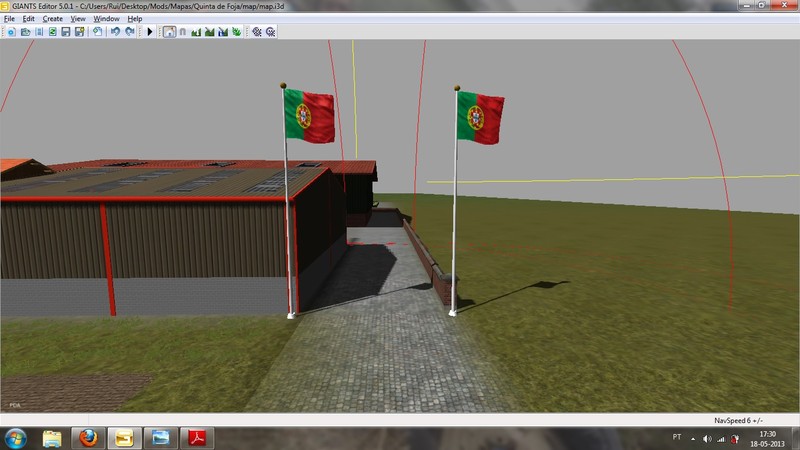This screenshot has height=450, width=800.
Task: Click the green Reload toolbar icon
Action: [x=52, y=32]
